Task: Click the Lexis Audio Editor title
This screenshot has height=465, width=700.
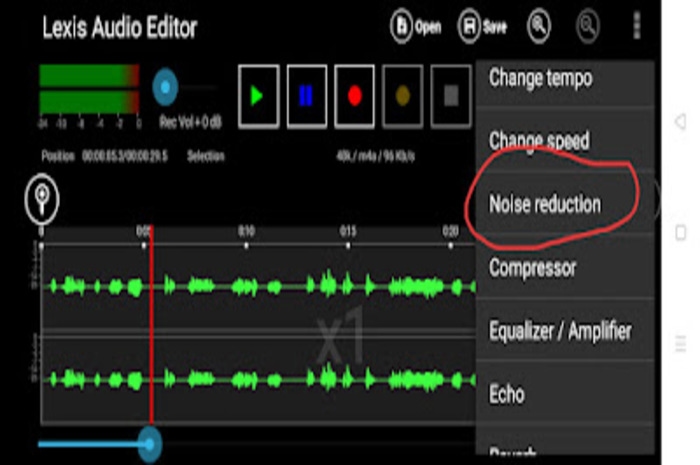Action: click(120, 28)
